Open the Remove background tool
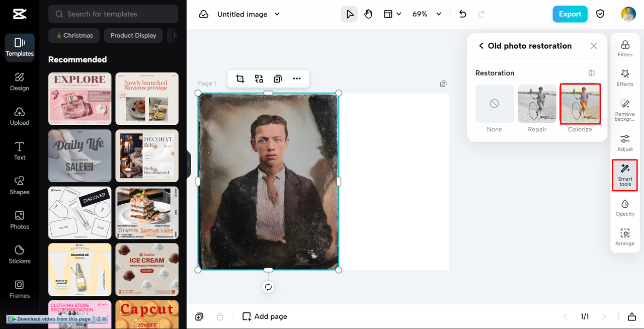The height and width of the screenshot is (329, 644). [625, 110]
